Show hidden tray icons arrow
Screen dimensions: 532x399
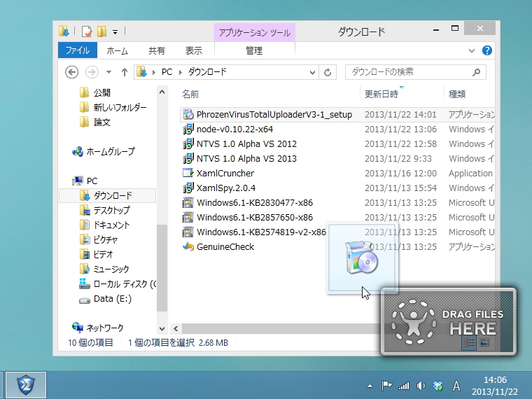[370, 386]
